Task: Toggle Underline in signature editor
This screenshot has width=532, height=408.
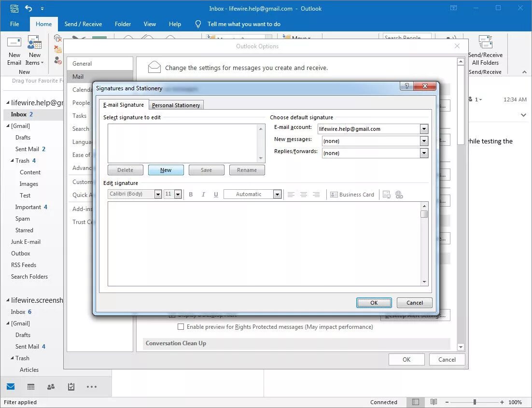Action: 216,195
